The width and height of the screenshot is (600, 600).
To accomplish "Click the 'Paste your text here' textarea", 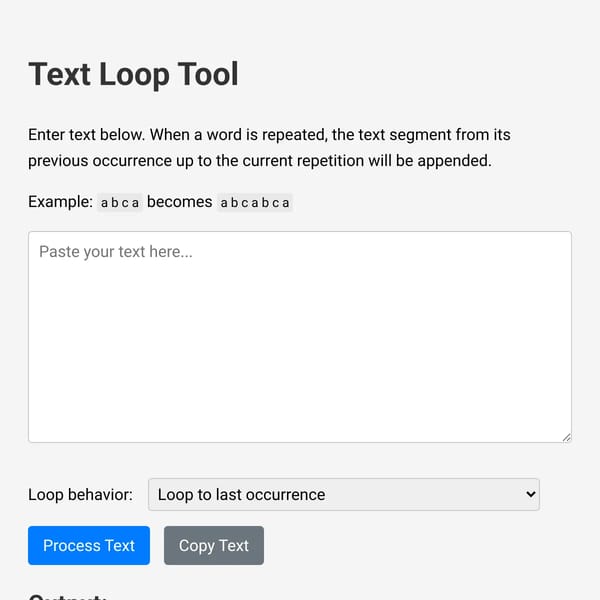I will (300, 337).
